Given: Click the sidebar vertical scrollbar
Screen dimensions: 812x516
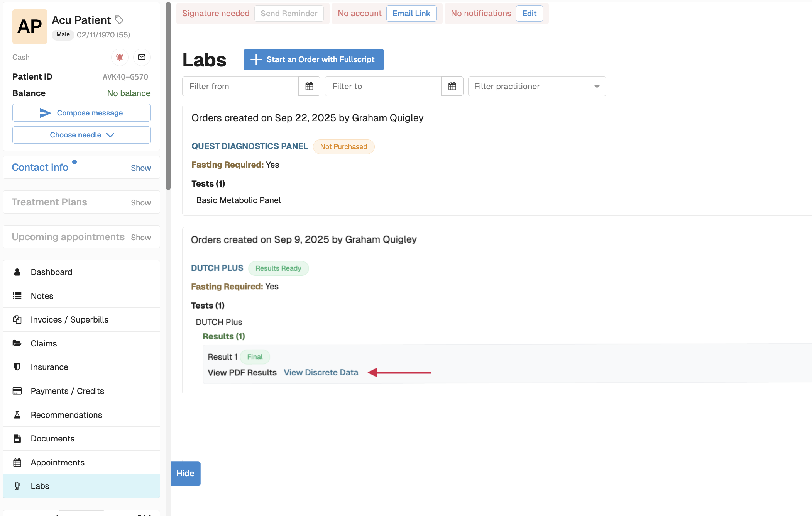Looking at the screenshot, I should pyautogui.click(x=168, y=97).
